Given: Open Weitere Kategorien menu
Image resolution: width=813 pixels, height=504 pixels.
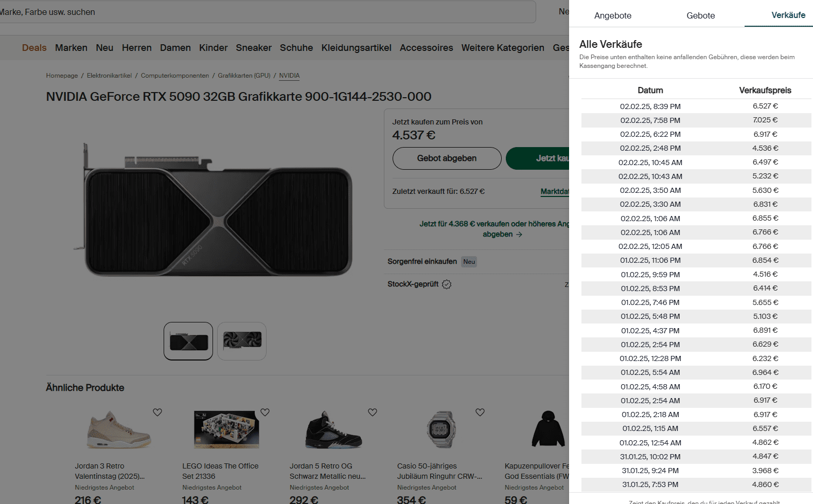Looking at the screenshot, I should pyautogui.click(x=503, y=48).
